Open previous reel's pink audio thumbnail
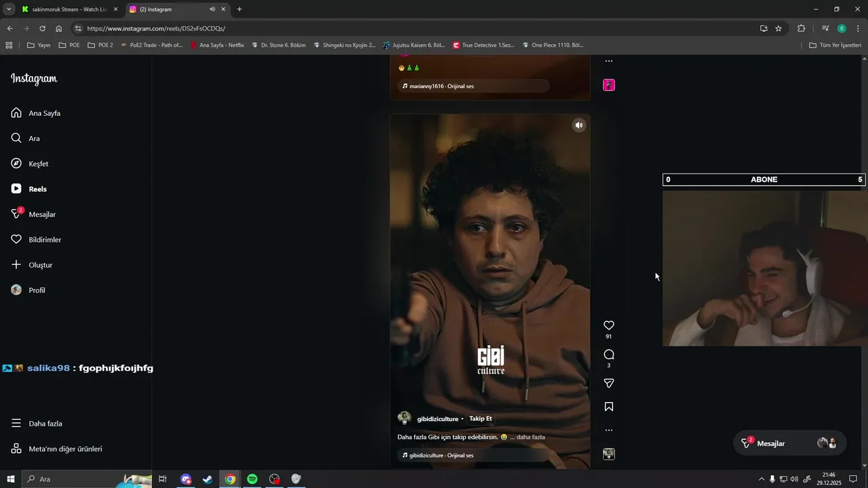This screenshot has height=488, width=868. [x=609, y=85]
